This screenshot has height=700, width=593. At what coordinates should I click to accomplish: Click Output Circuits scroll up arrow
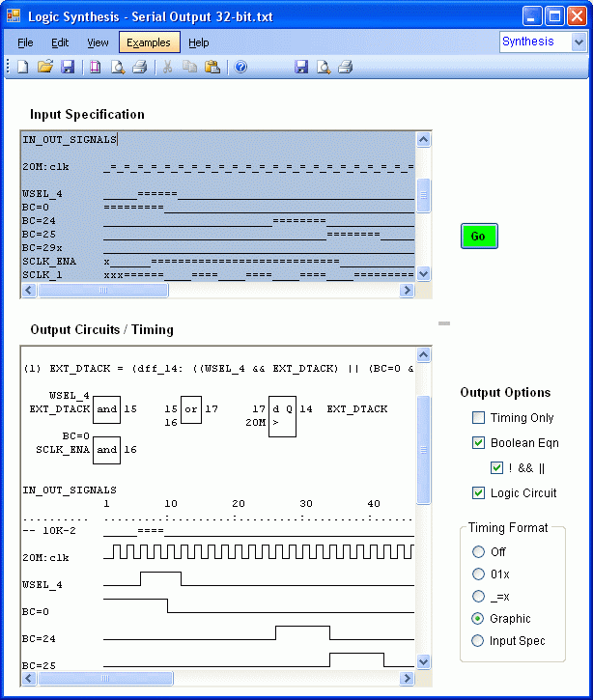click(423, 355)
